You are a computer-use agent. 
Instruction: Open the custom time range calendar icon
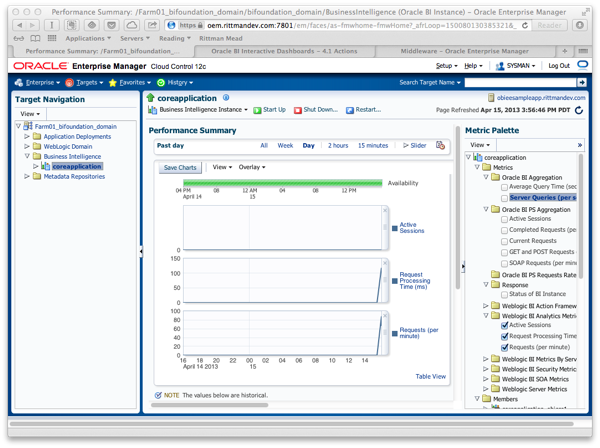440,145
